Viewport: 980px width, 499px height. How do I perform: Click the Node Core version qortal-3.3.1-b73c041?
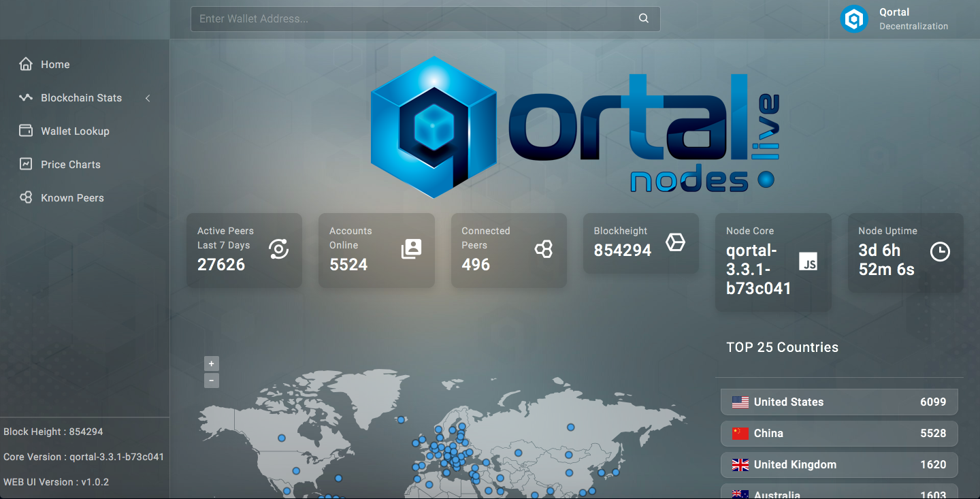[x=759, y=270]
